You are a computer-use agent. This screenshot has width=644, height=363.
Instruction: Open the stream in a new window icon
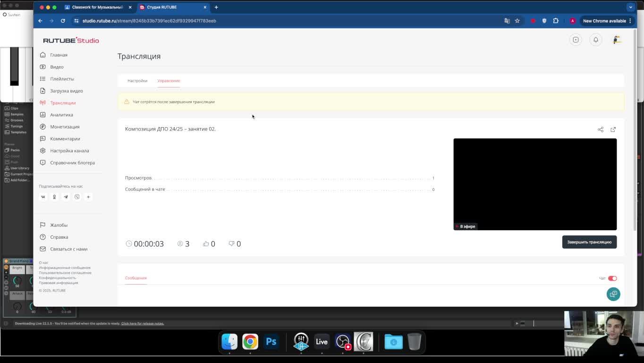[613, 130]
